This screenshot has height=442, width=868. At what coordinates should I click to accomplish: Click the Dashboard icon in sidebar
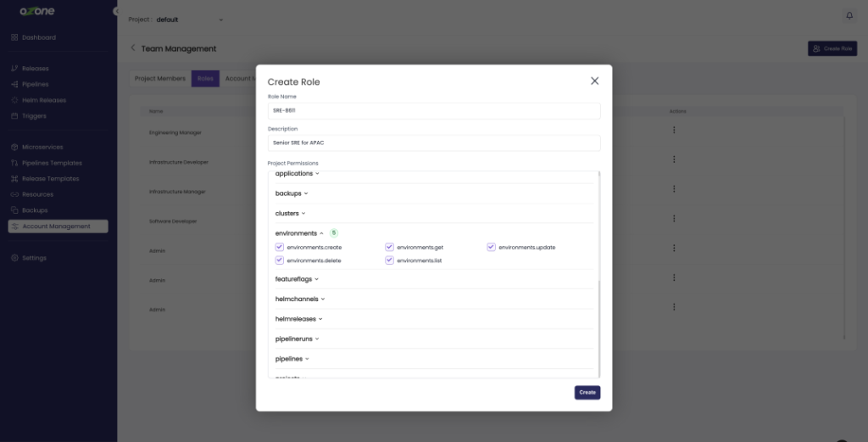(14, 37)
